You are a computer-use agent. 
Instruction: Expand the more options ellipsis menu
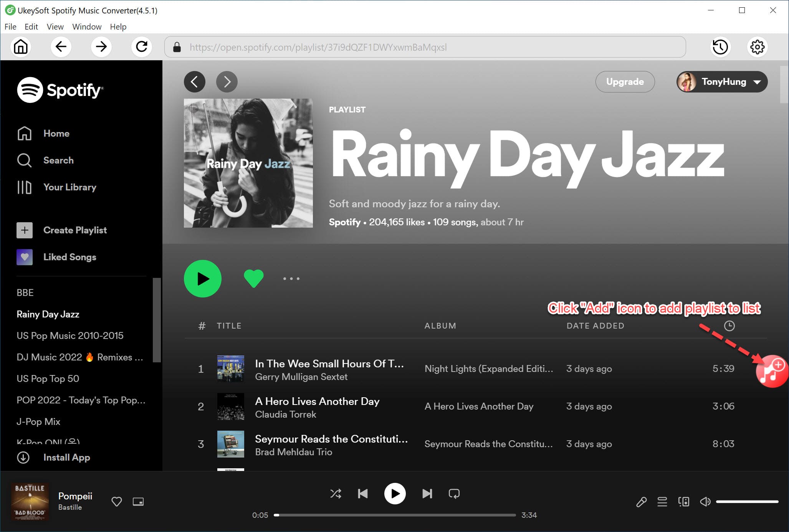tap(291, 278)
